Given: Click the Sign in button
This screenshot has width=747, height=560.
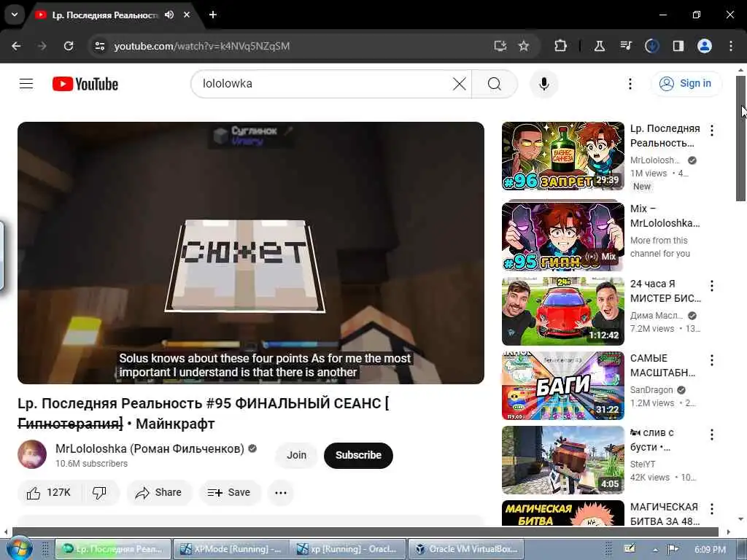Looking at the screenshot, I should [686, 84].
